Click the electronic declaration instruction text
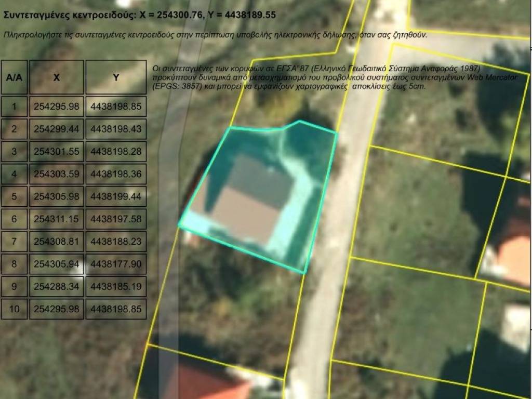Image resolution: width=532 pixels, height=399 pixels. tap(215, 35)
